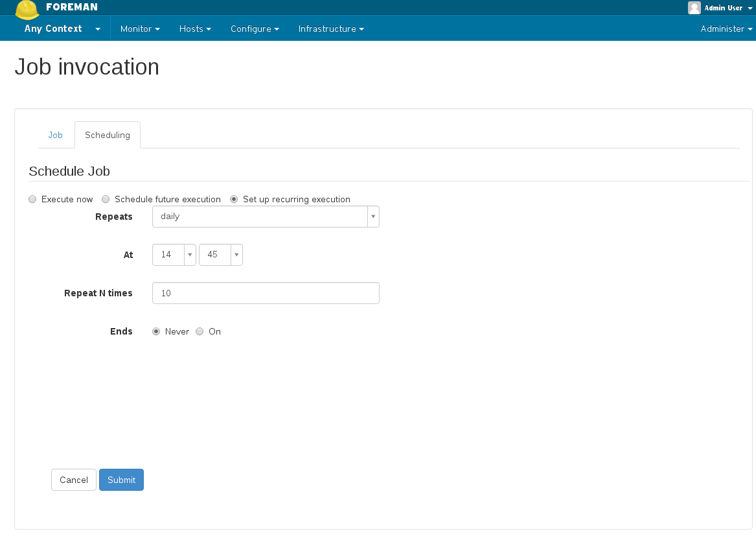Open the Any Context dropdown

click(x=62, y=29)
